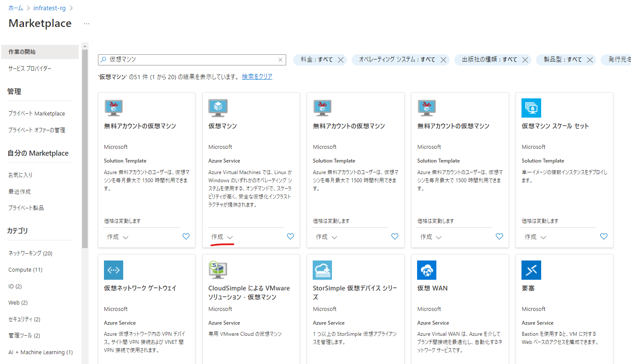Filter by the ID (2) category
The image size is (631, 364).
pyautogui.click(x=15, y=287)
